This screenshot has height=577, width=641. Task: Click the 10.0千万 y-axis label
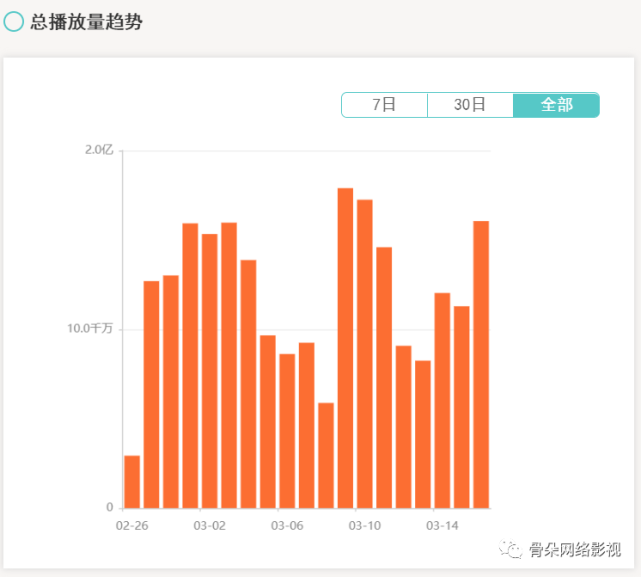(x=90, y=328)
